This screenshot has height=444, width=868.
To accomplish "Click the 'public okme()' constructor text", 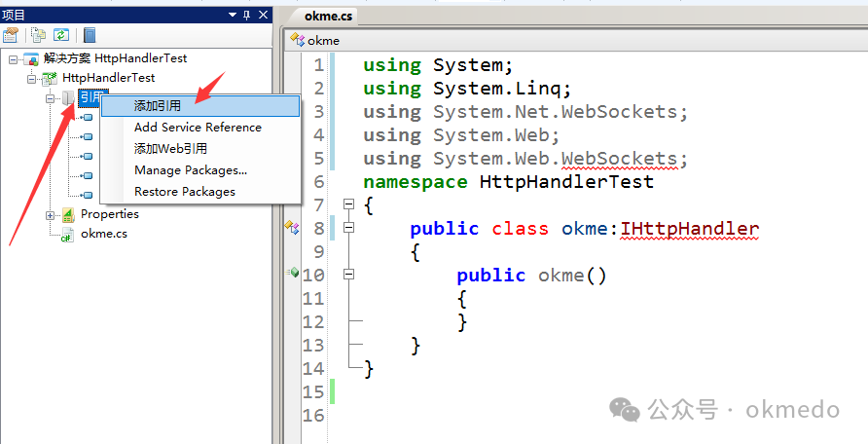I will (531, 276).
